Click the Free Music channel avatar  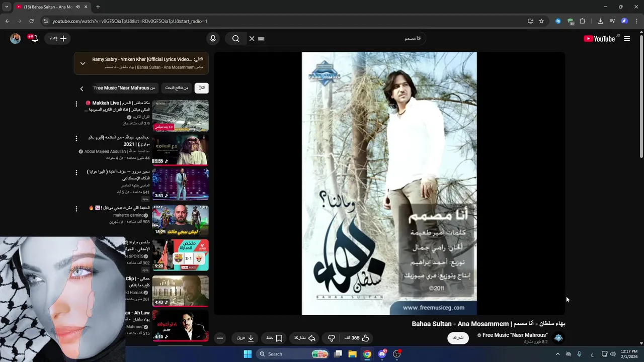coord(558,338)
